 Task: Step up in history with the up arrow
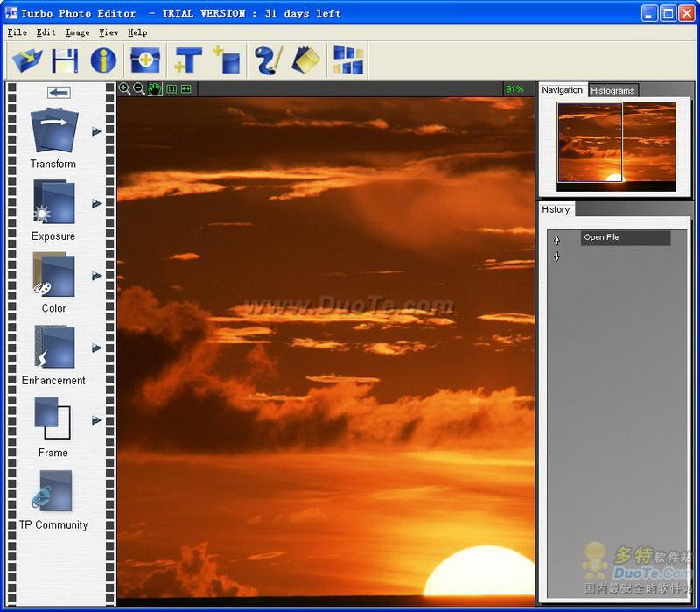click(556, 241)
